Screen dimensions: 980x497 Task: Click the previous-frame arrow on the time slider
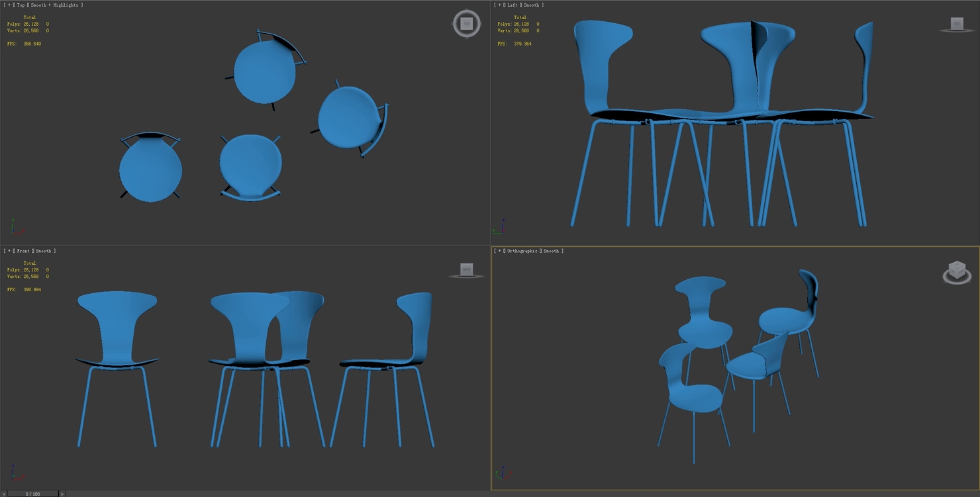[x=3, y=494]
